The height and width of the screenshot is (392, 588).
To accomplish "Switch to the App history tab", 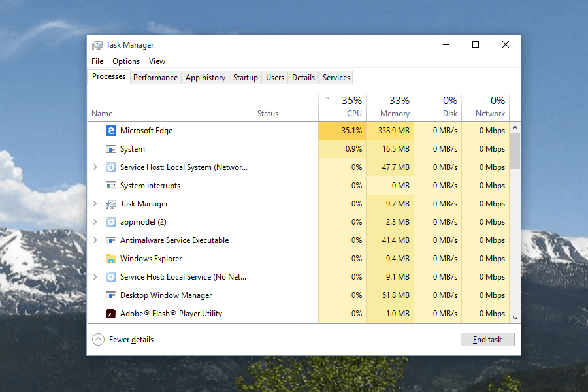I will tap(205, 78).
